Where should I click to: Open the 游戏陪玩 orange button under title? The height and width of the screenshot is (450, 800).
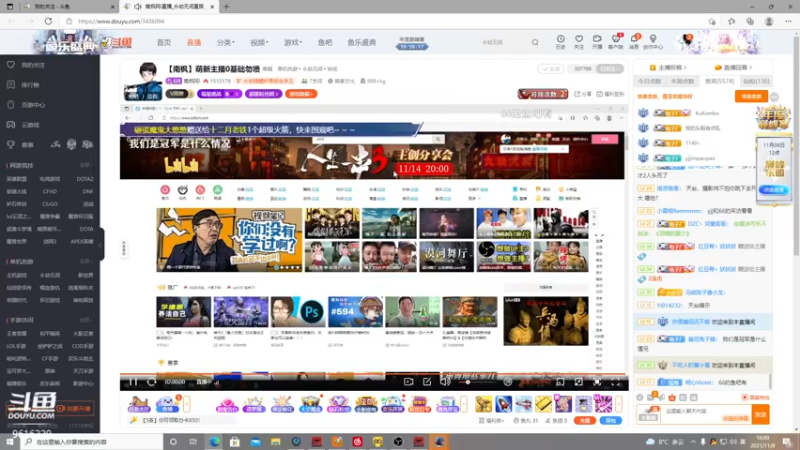[302, 94]
